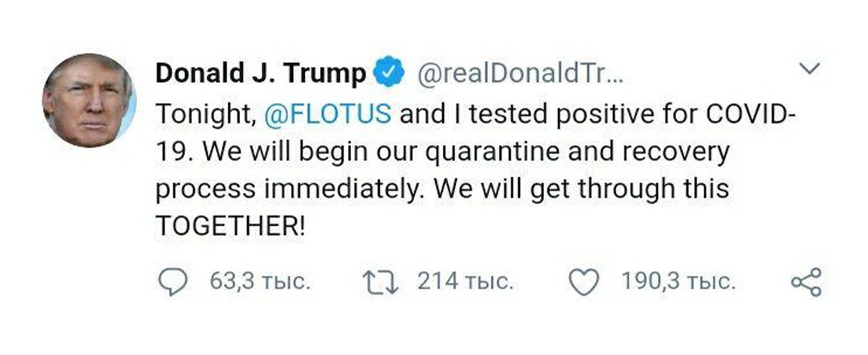Follow the @FLOTUS mention link
The height and width of the screenshot is (355, 868).
click(326, 113)
